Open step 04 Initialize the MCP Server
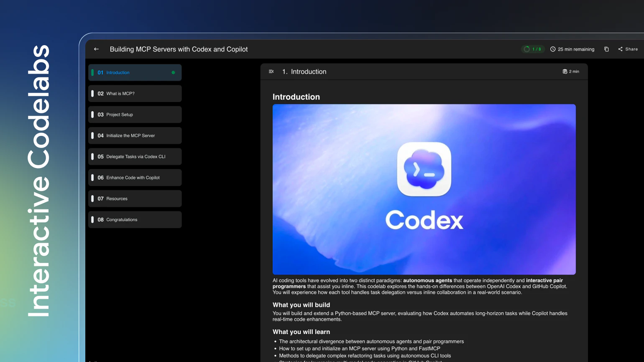 [135, 135]
